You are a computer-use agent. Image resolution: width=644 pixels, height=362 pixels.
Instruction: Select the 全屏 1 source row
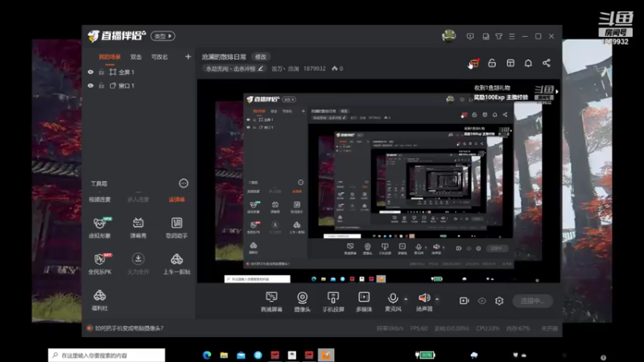point(138,72)
